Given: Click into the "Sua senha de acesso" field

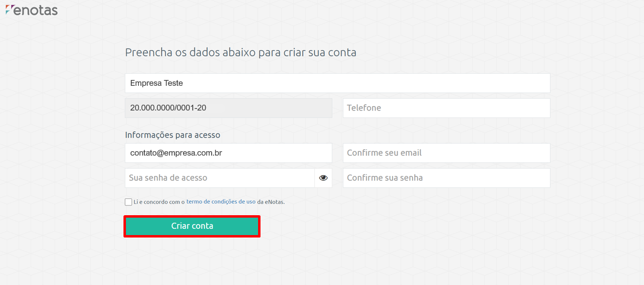Looking at the screenshot, I should (220, 178).
